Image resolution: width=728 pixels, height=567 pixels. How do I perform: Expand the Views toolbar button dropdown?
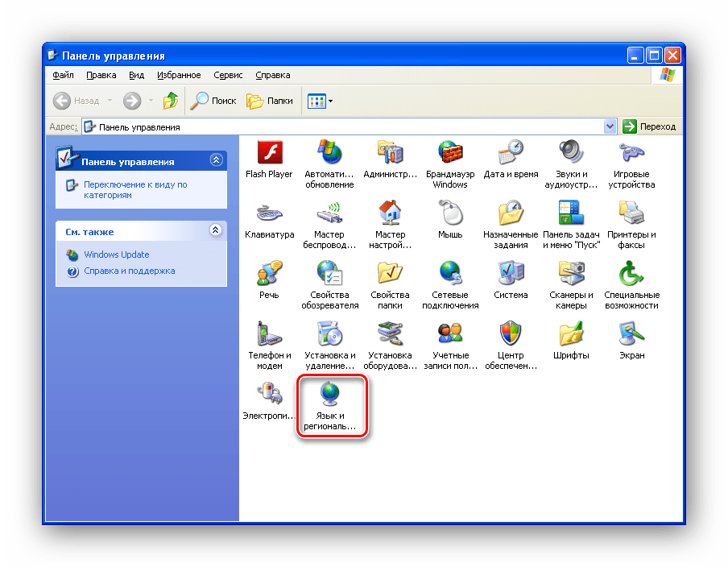(330, 101)
